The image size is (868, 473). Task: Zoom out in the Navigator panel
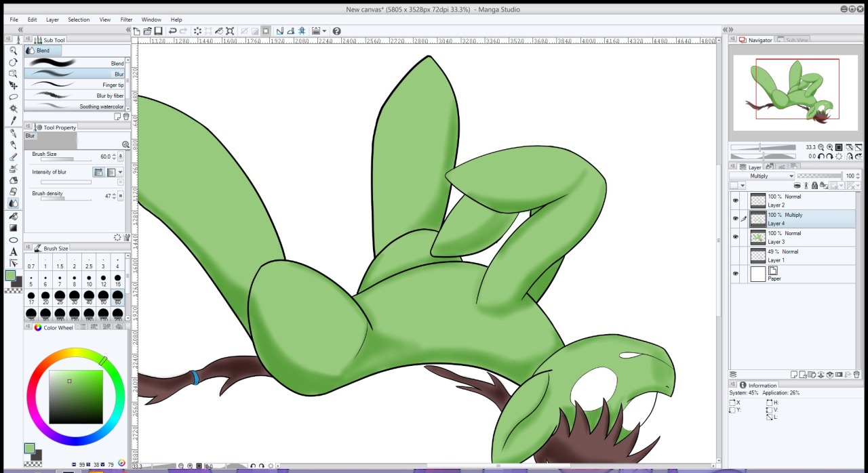[x=821, y=147]
